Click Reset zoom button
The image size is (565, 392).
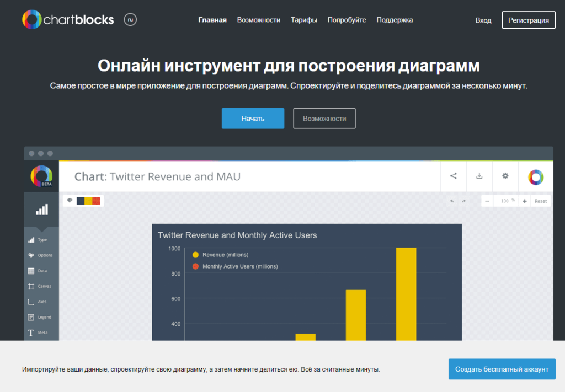tap(541, 201)
